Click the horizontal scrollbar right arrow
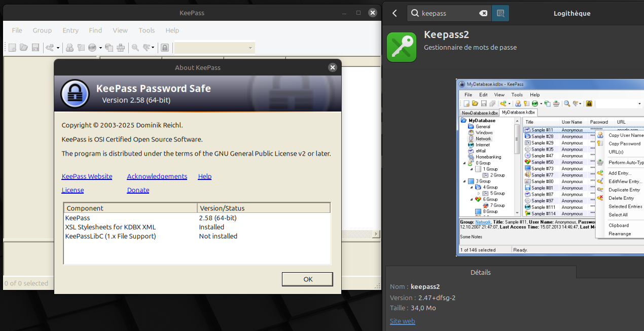The image size is (644, 331). [x=376, y=234]
